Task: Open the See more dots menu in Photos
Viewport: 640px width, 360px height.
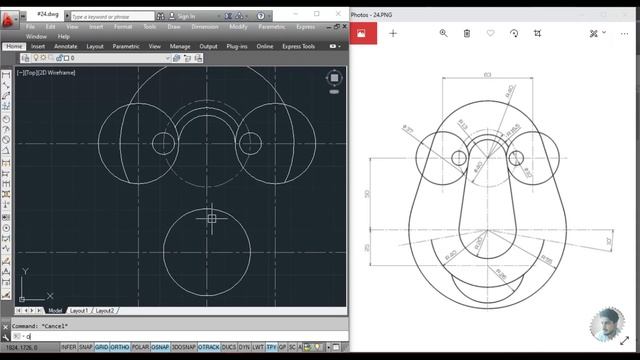Action: pos(624,33)
